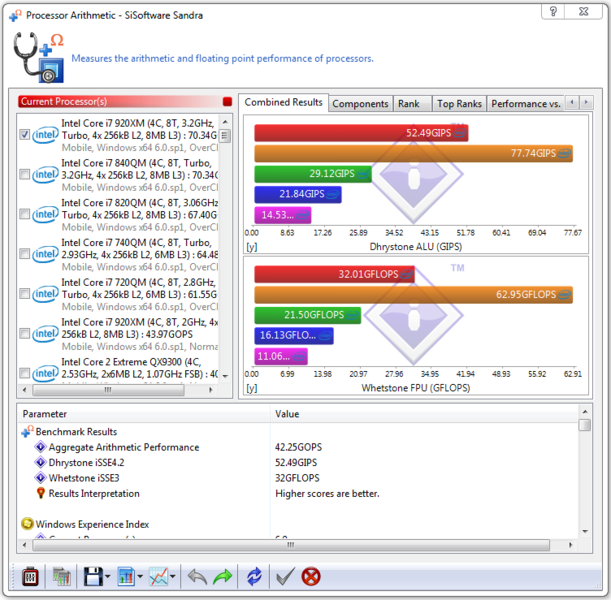
Task: Click the blue refresh arrows icon
Action: [254, 577]
